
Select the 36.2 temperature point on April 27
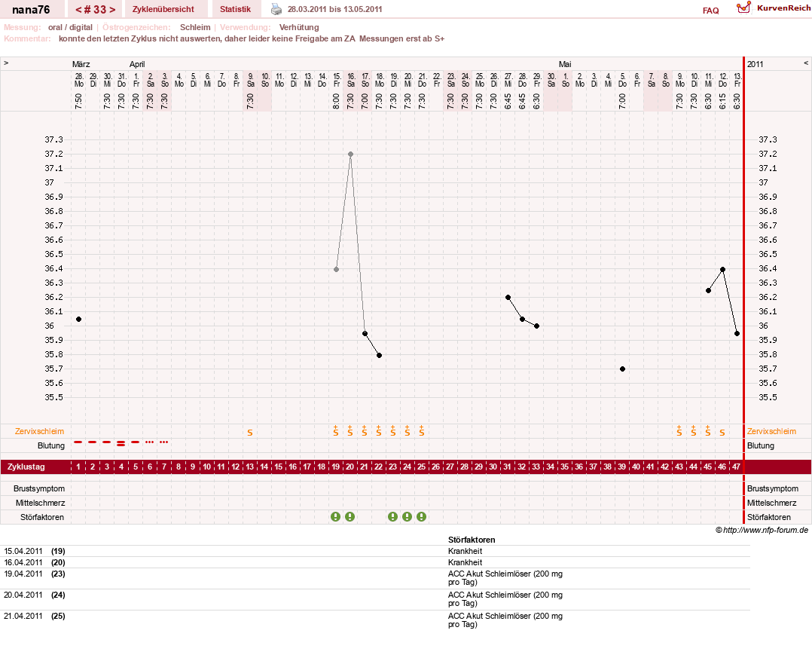click(508, 298)
